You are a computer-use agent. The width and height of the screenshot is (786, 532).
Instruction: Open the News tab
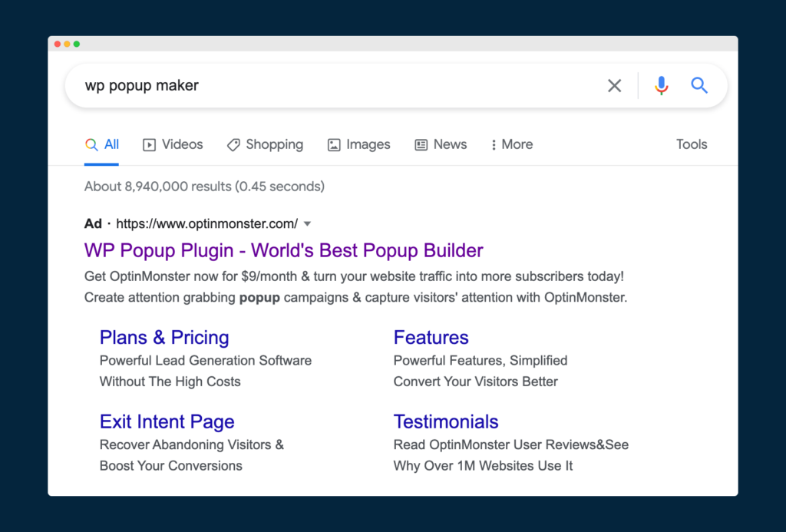(x=441, y=145)
